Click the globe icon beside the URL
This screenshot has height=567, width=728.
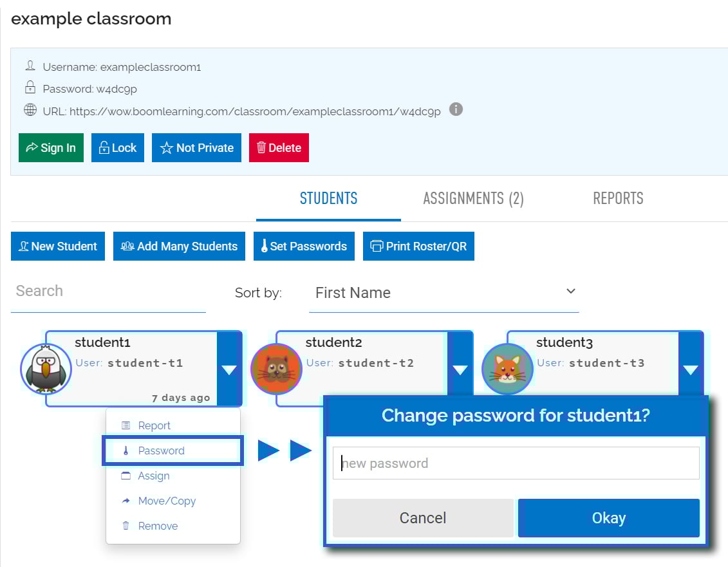point(30,109)
